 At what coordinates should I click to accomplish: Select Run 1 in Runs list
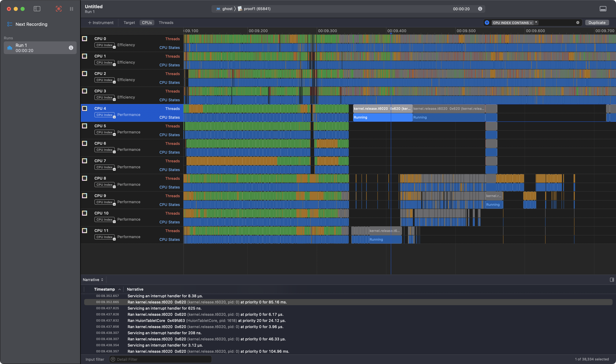click(x=40, y=48)
